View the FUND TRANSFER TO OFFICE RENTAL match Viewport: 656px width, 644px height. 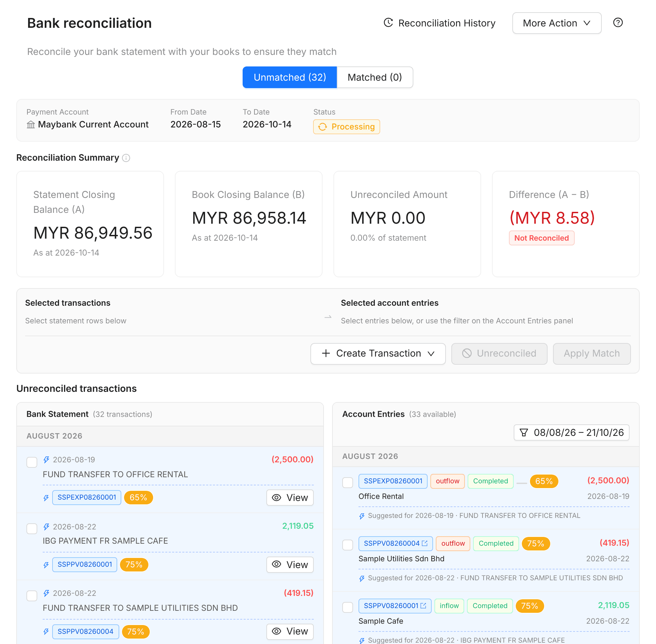[290, 498]
